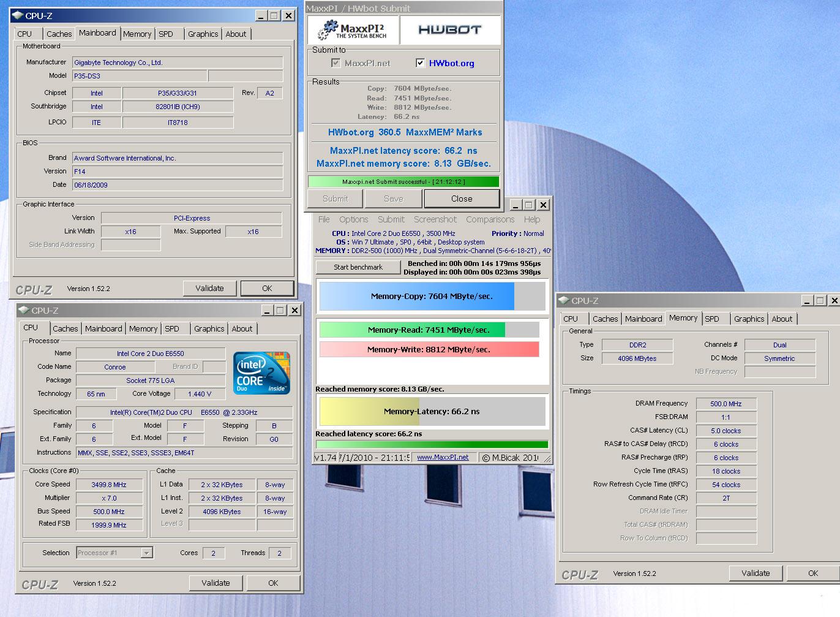840x617 pixels.
Task: Open About tab in CPU-Z Memory window
Action: click(x=782, y=319)
